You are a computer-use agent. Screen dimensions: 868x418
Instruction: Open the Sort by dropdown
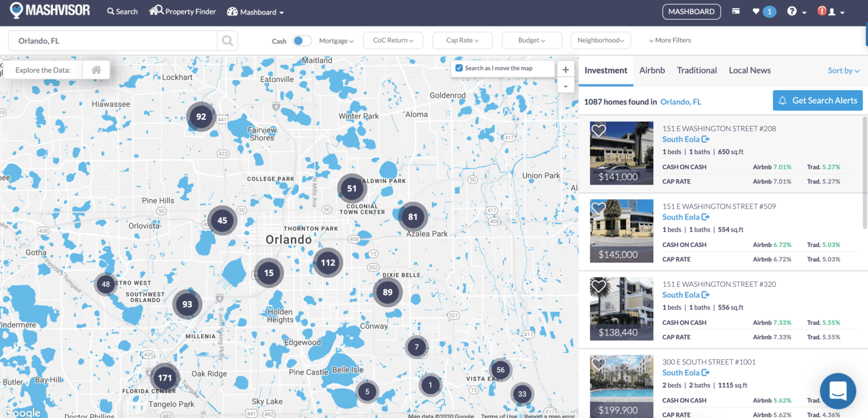coord(844,70)
